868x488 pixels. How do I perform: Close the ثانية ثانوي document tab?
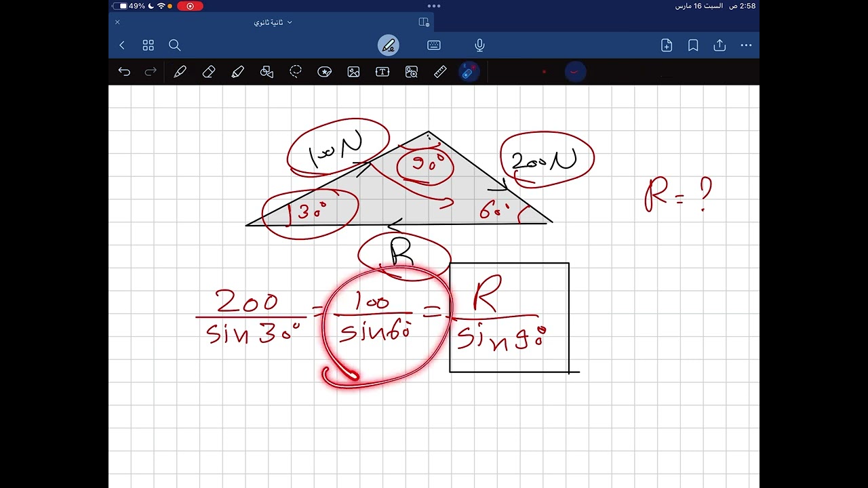(117, 22)
